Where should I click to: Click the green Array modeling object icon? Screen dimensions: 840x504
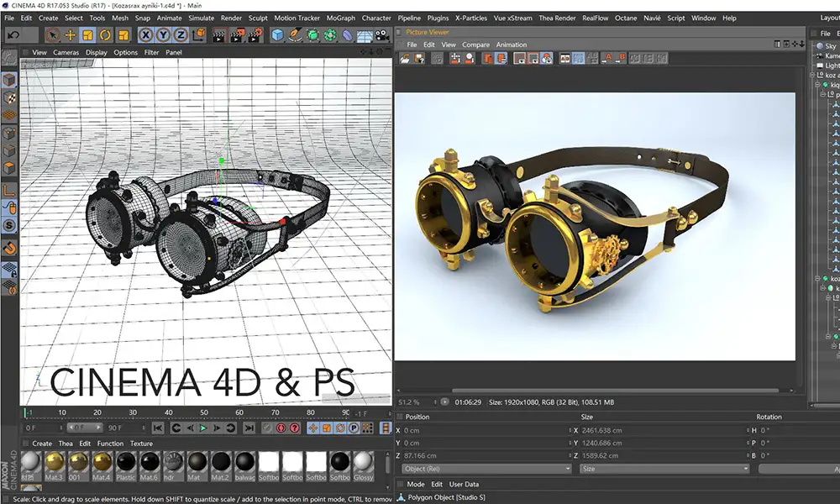click(330, 35)
